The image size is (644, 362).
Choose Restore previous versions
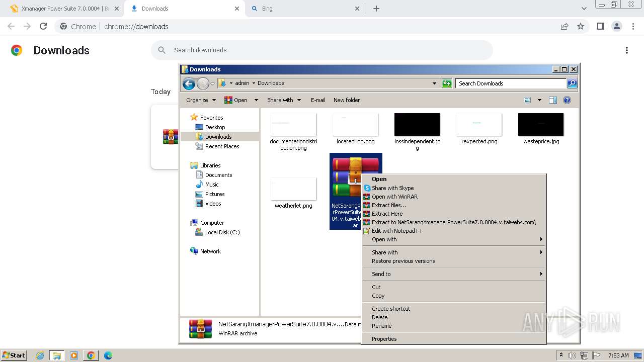[x=454, y=261]
